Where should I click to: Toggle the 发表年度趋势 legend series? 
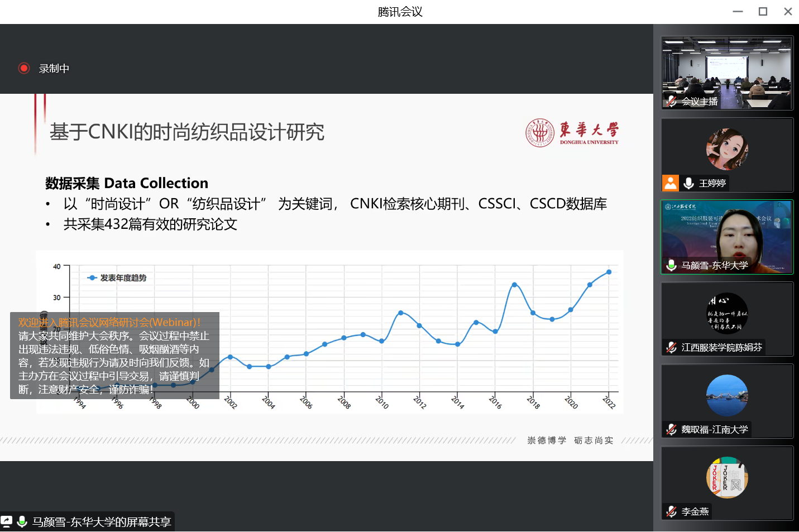click(117, 278)
